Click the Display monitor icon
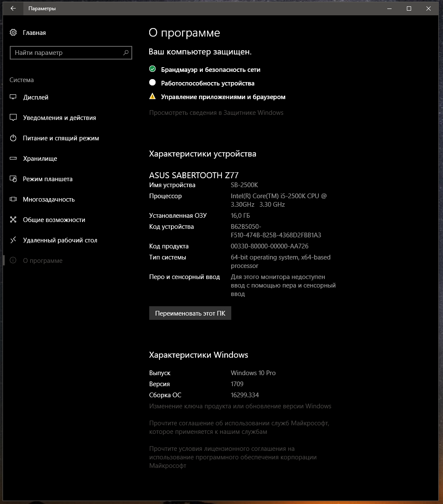 pos(13,97)
